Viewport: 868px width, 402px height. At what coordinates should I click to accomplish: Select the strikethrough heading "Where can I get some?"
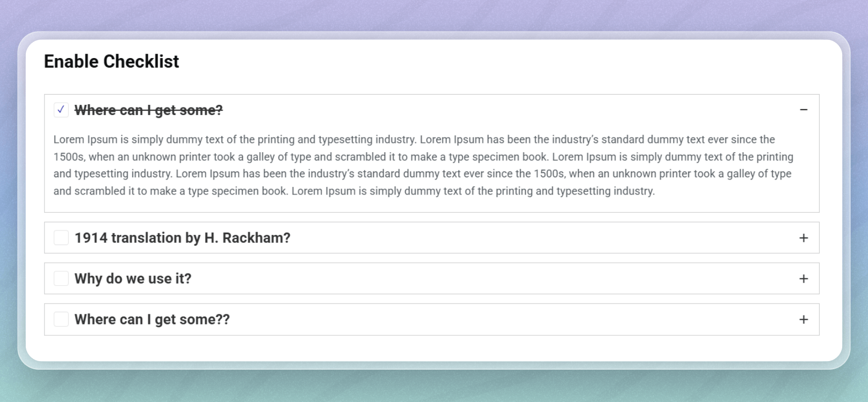(x=149, y=110)
